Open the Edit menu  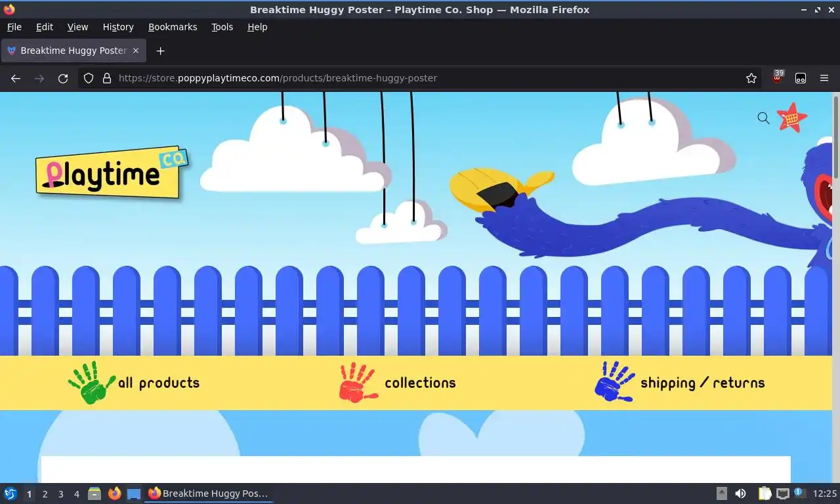[x=45, y=27]
